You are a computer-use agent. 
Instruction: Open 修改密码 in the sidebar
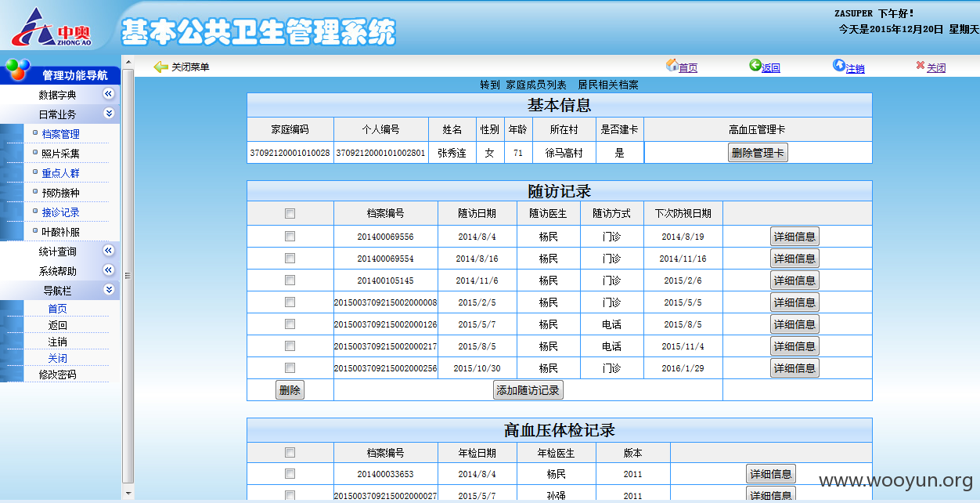tap(58, 375)
